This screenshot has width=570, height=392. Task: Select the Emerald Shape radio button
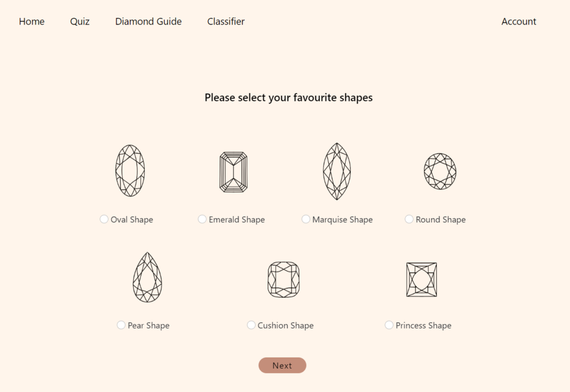point(202,219)
